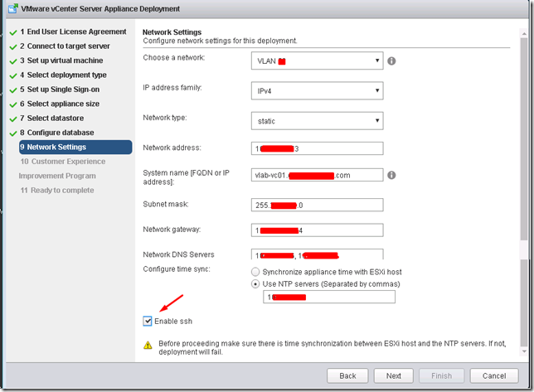
Task: Select step 9 Network Settings
Action: [75, 147]
